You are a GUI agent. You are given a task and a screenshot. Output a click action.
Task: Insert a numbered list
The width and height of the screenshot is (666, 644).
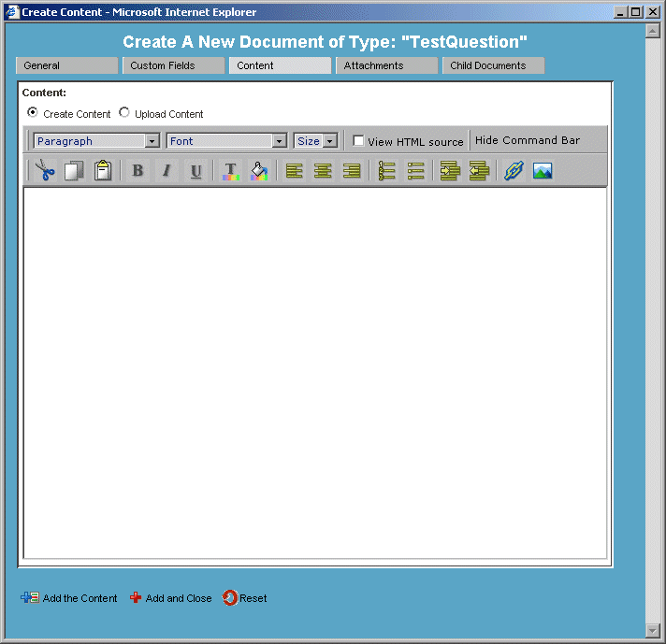pos(387,171)
